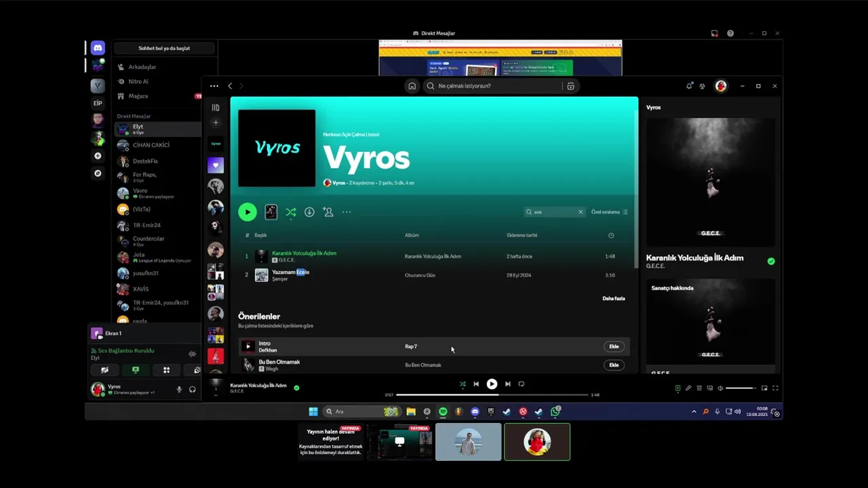The width and height of the screenshot is (868, 488).
Task: Open more options for the Vyros playlist
Action: click(347, 212)
